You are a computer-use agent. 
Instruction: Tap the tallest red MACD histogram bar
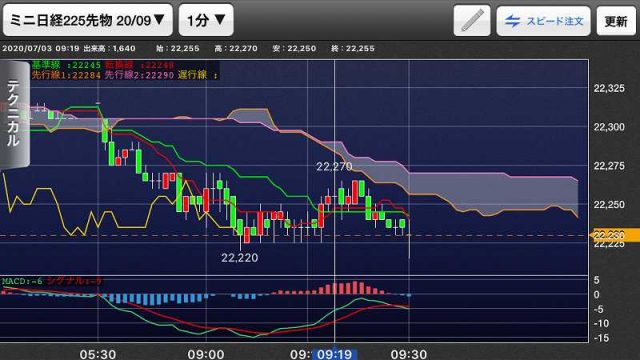click(x=355, y=287)
